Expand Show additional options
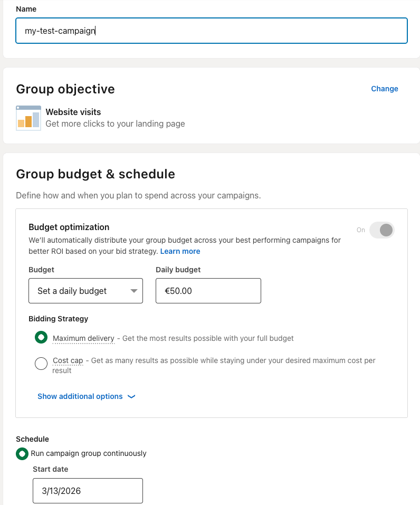The width and height of the screenshot is (420, 505). click(80, 396)
